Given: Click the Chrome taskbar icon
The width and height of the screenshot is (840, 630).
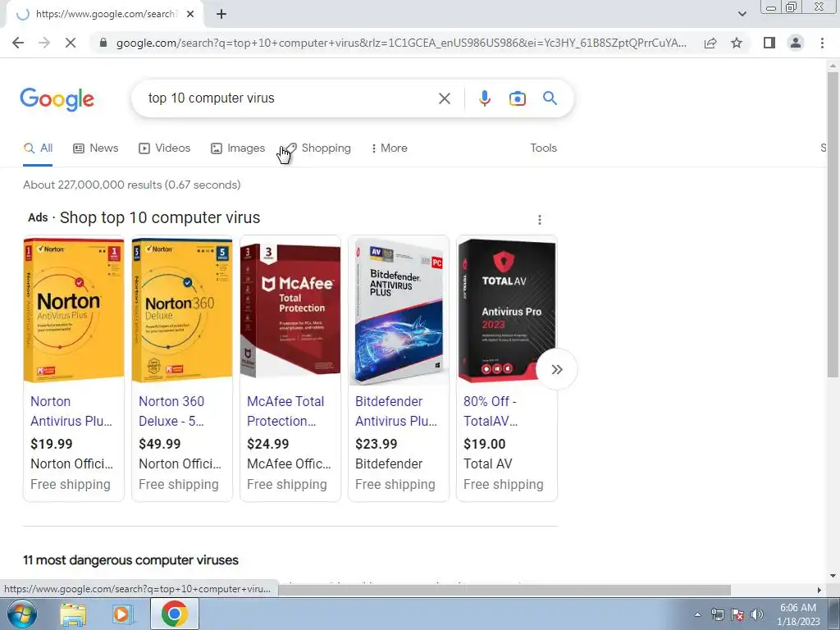Looking at the screenshot, I should (x=175, y=614).
